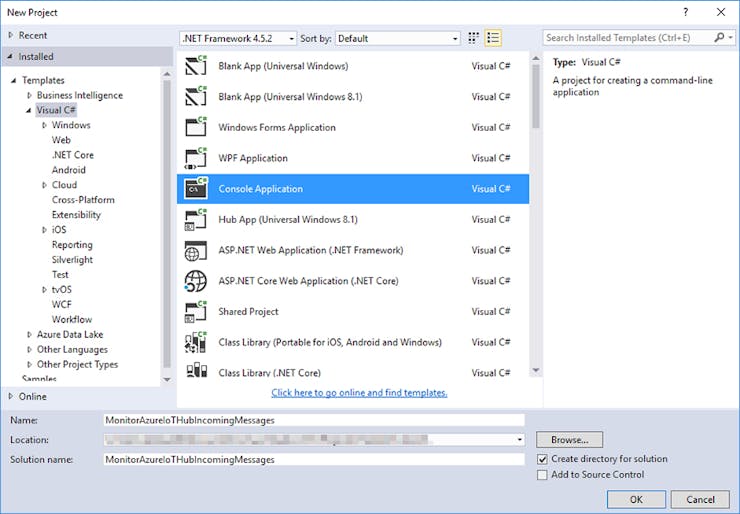Click the Blank App (Universal Windows) template icon
740x514 pixels.
coord(196,66)
